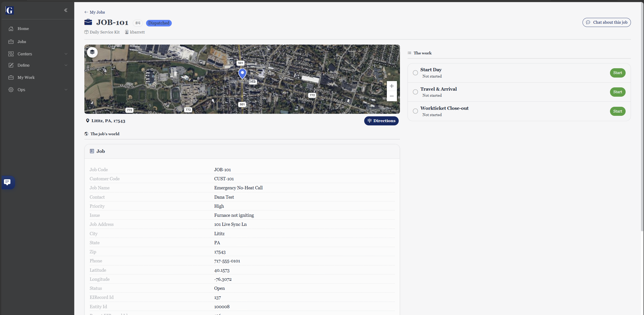Click the -76.3072 longitude value
The height and width of the screenshot is (315, 644).
[x=223, y=279]
